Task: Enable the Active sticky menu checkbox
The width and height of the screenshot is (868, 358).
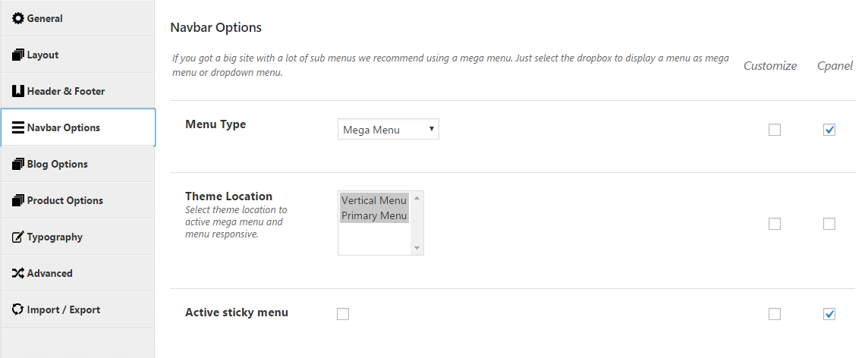Action: (343, 314)
